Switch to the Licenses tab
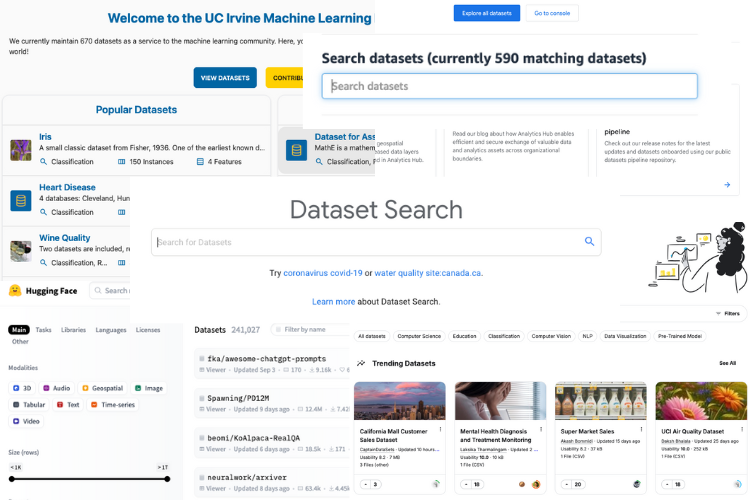This screenshot has height=500, width=750. 147,329
